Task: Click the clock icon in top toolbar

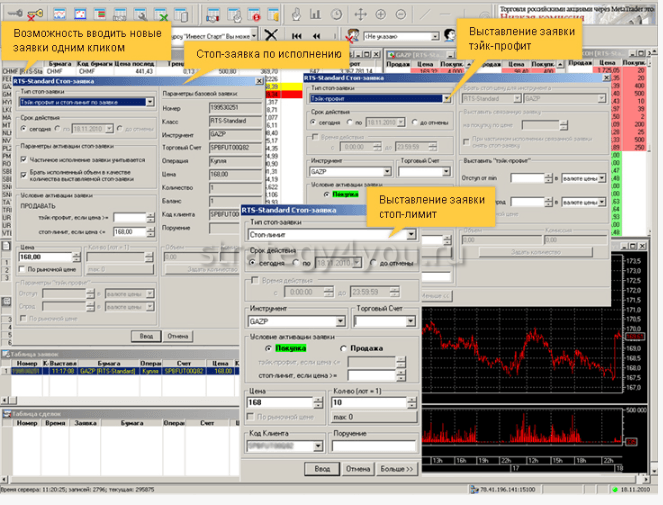Action: 338,14
